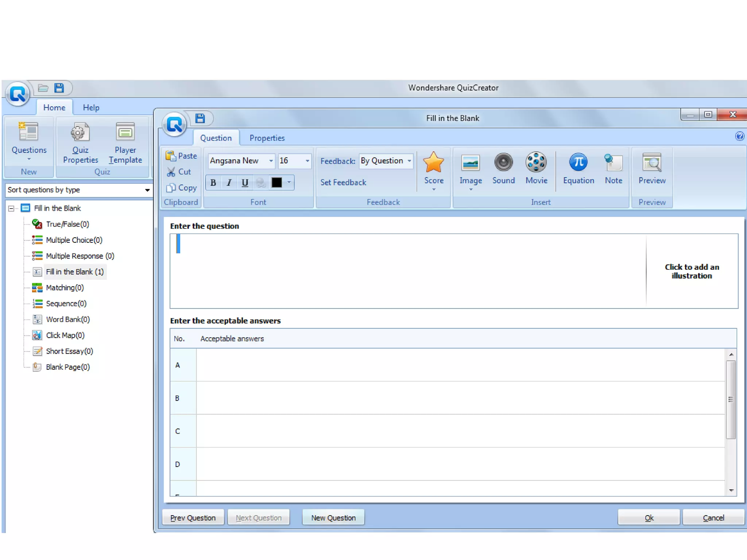
Task: Add a Note with pin icon
Action: pyautogui.click(x=613, y=168)
